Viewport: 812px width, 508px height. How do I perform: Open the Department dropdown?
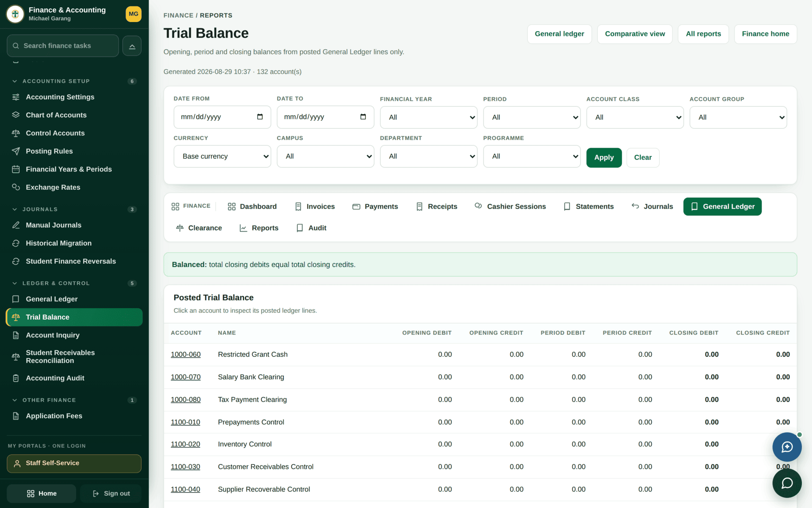click(428, 156)
